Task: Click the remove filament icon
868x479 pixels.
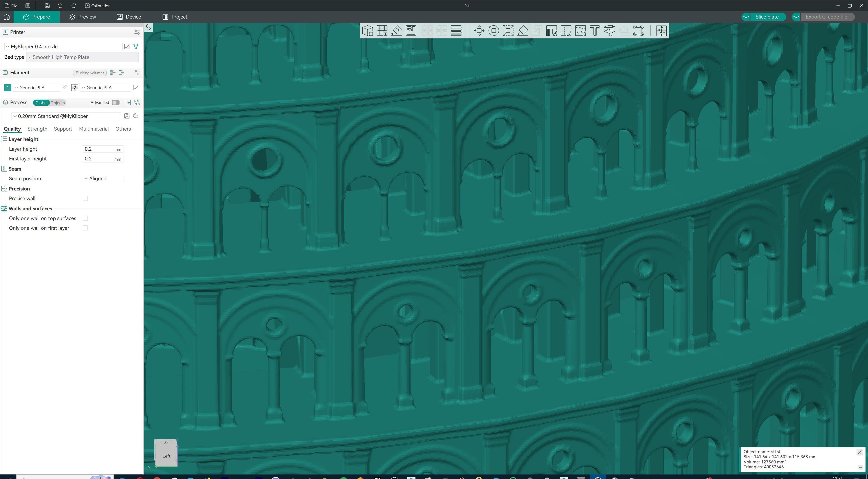Action: click(113, 73)
